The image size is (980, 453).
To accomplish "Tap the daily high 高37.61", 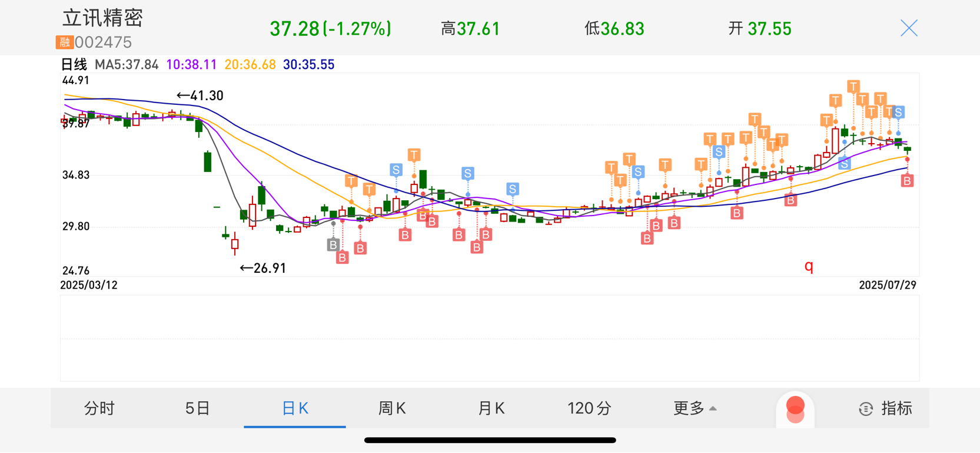I will (470, 29).
